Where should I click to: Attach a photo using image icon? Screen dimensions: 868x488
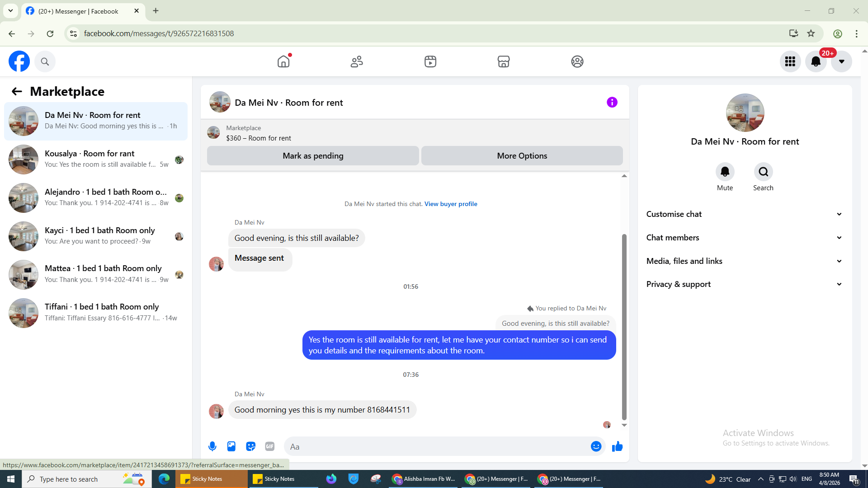pos(231,446)
